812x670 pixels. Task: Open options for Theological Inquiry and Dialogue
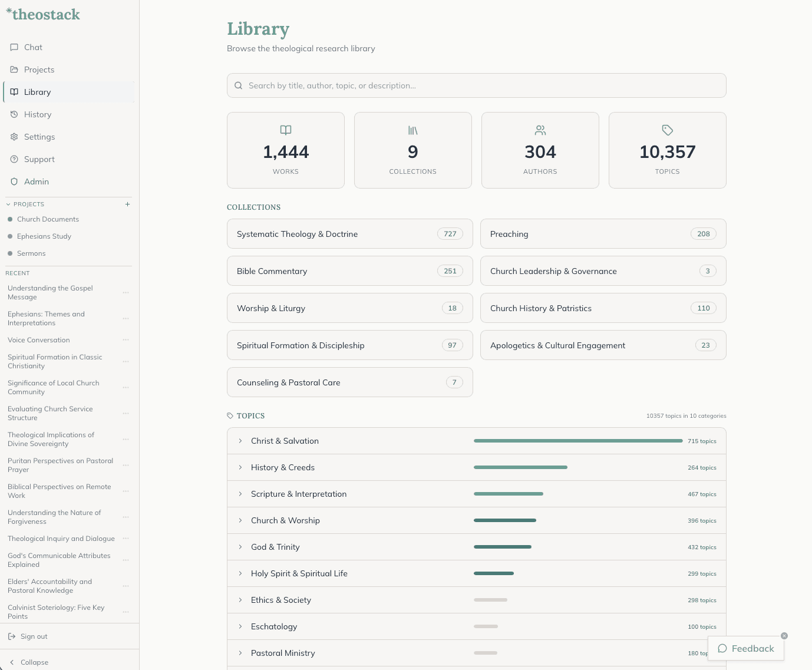point(126,539)
